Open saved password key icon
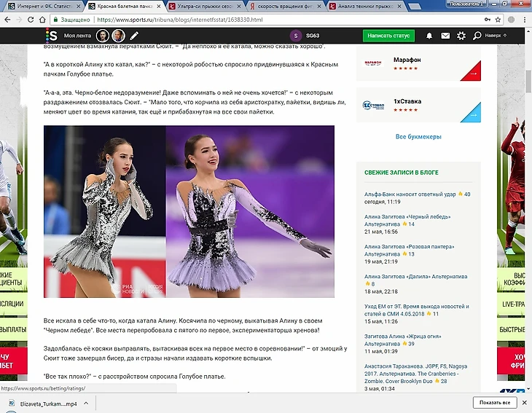The image size is (532, 413). pos(488,20)
